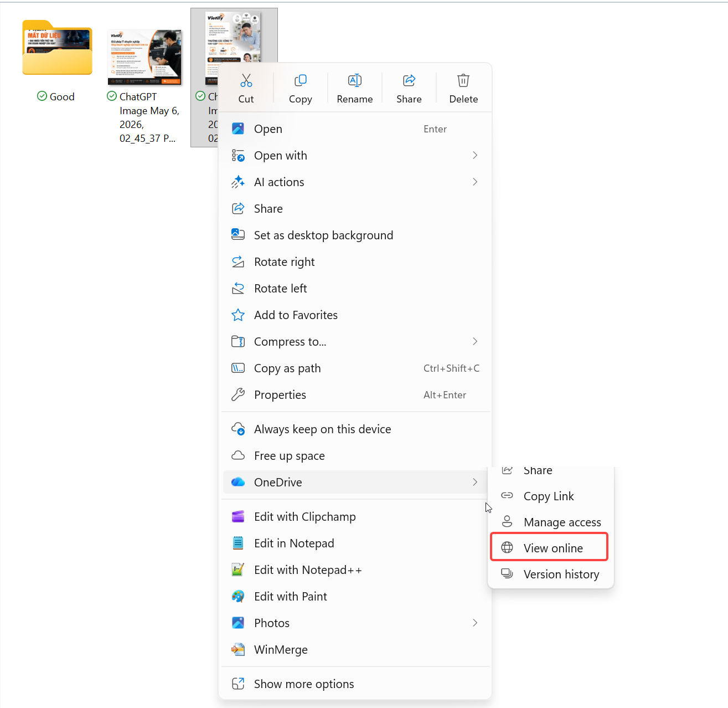Click the globe icon beside View online
728x708 pixels.
point(507,548)
